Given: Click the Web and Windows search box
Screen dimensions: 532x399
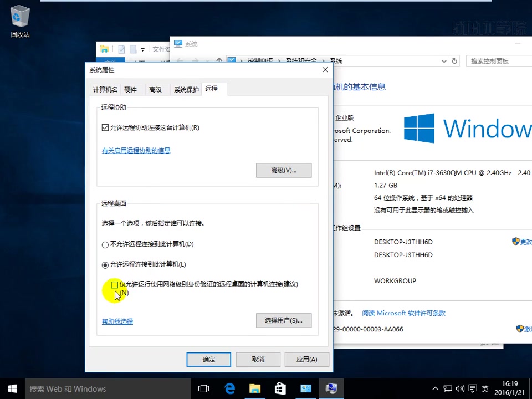Looking at the screenshot, I should point(108,389).
